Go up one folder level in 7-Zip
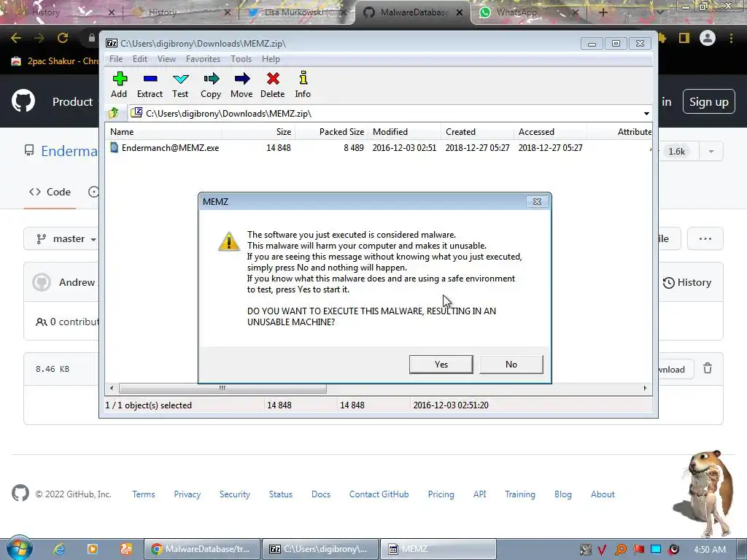747x560 pixels. [113, 113]
